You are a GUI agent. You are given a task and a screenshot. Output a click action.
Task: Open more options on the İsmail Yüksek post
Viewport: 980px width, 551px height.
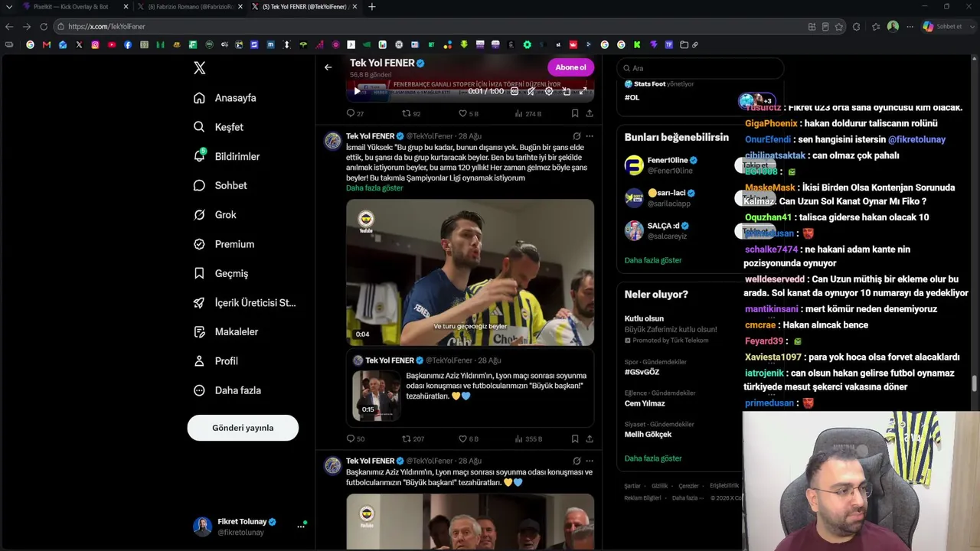[590, 136]
